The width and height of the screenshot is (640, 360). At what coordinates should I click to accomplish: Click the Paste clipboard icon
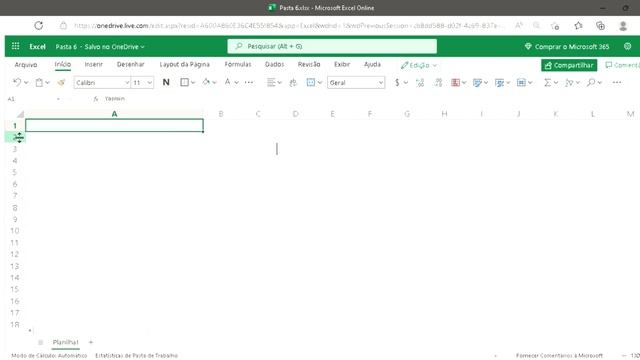click(39, 82)
